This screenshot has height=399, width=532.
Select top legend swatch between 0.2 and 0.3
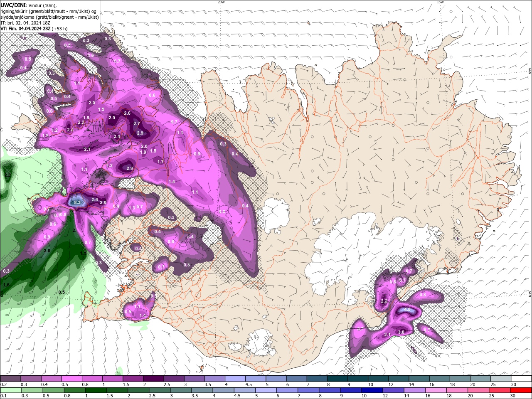10,379
